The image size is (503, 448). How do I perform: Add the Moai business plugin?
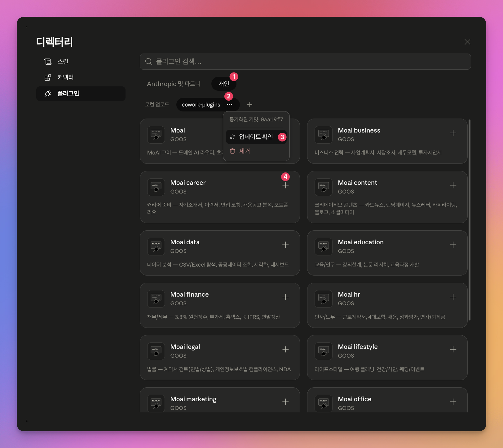coord(453,133)
